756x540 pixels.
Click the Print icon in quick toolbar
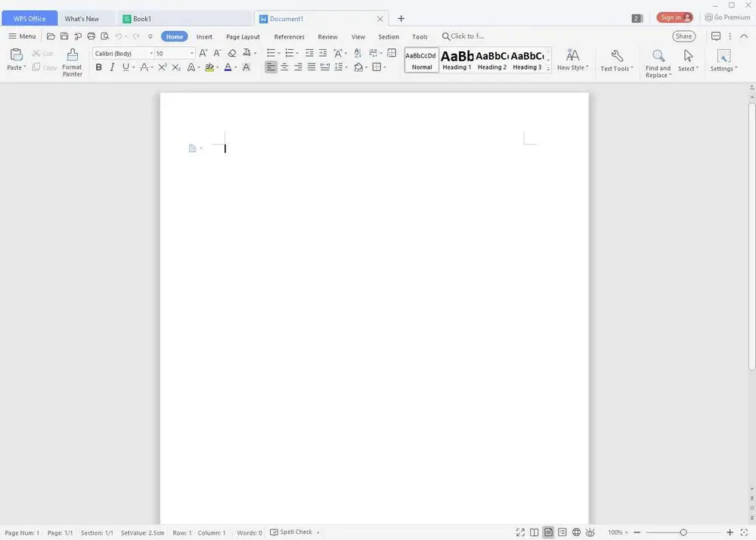click(91, 36)
